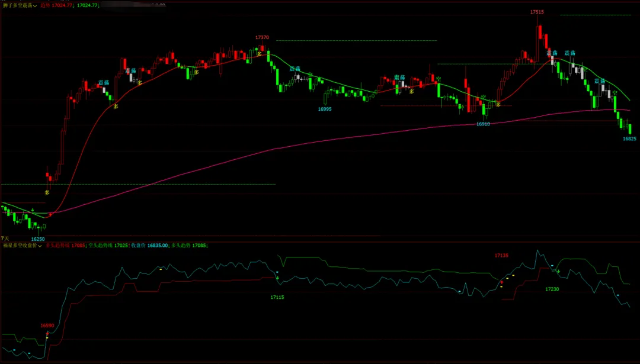Viewport: 640px width, 364px height.
Task: Click the 17370 high price label
Action: (262, 37)
